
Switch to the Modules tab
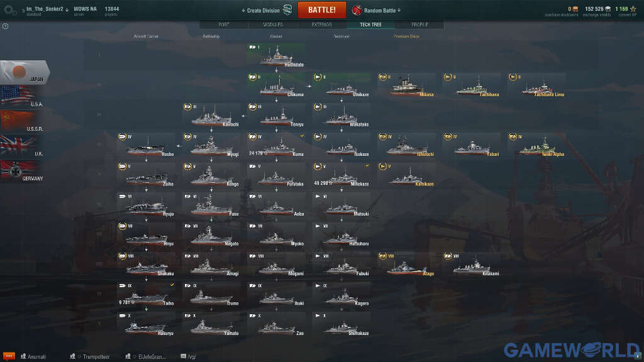coord(273,25)
